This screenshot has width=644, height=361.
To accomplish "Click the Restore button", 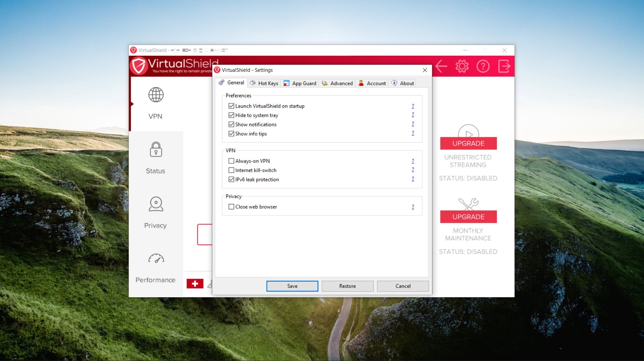I will point(347,286).
